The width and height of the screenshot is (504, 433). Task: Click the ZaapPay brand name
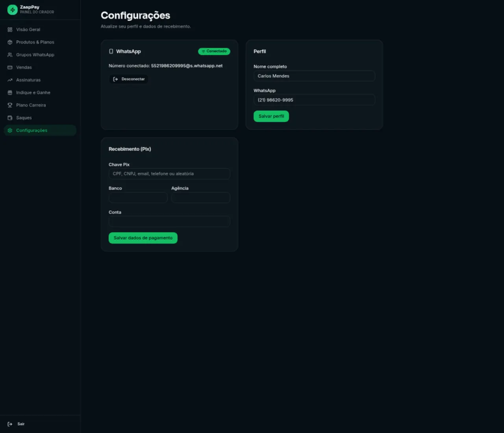coord(30,7)
